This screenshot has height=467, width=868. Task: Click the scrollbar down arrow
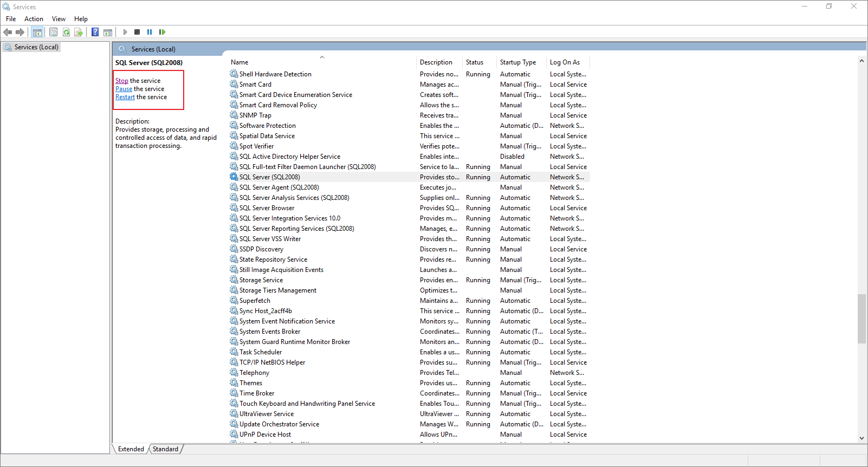[861, 438]
